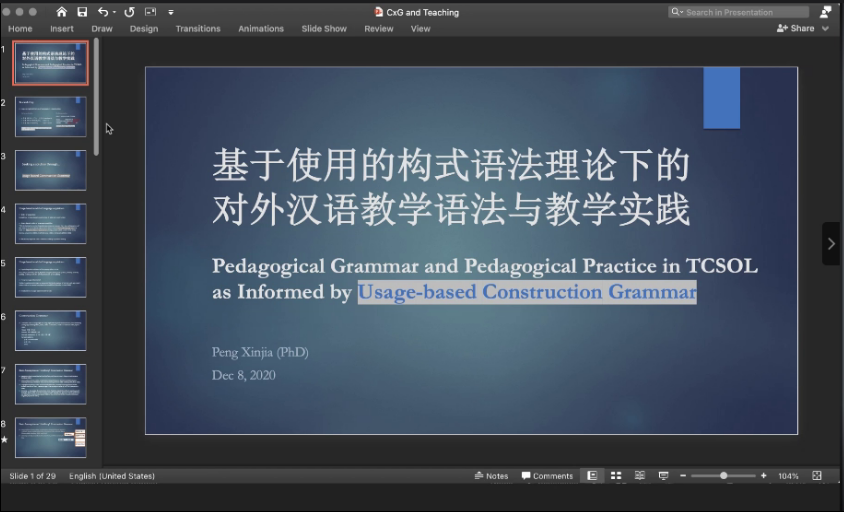Screen dimensions: 844x512
Task: Click the zoom slider handle
Action: point(723,476)
